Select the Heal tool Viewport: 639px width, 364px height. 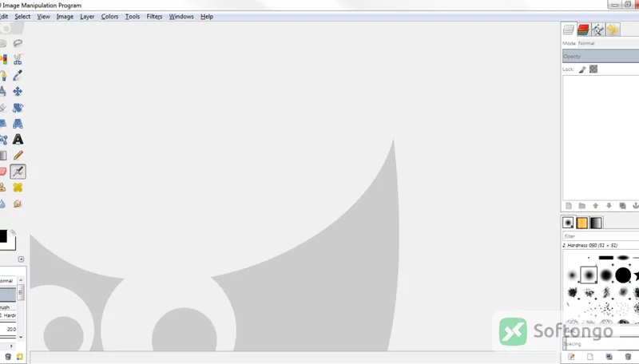[x=18, y=188]
